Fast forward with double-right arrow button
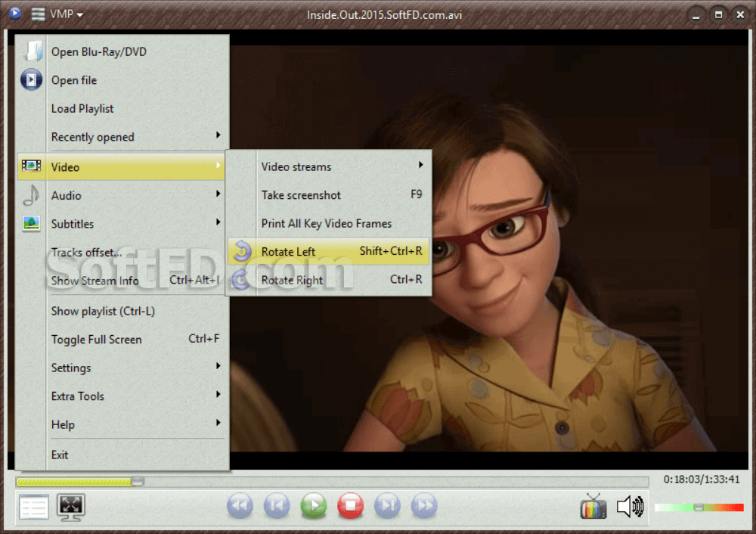756x534 pixels. coord(424,505)
